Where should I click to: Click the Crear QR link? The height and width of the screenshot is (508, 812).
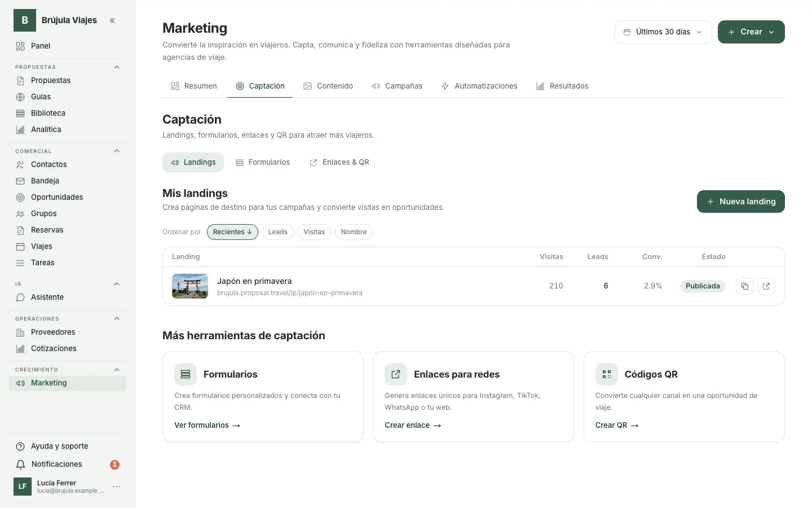617,426
